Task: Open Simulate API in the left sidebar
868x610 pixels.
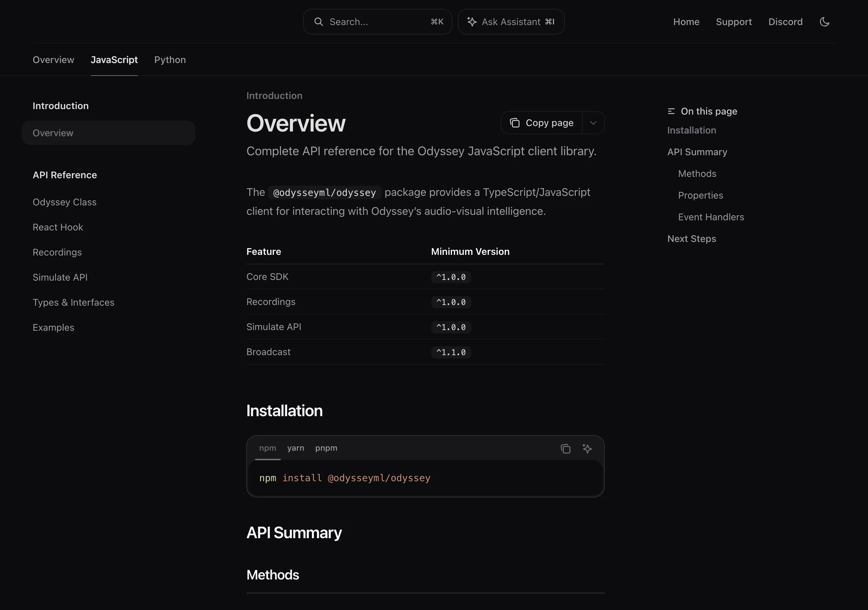Action: 60,278
